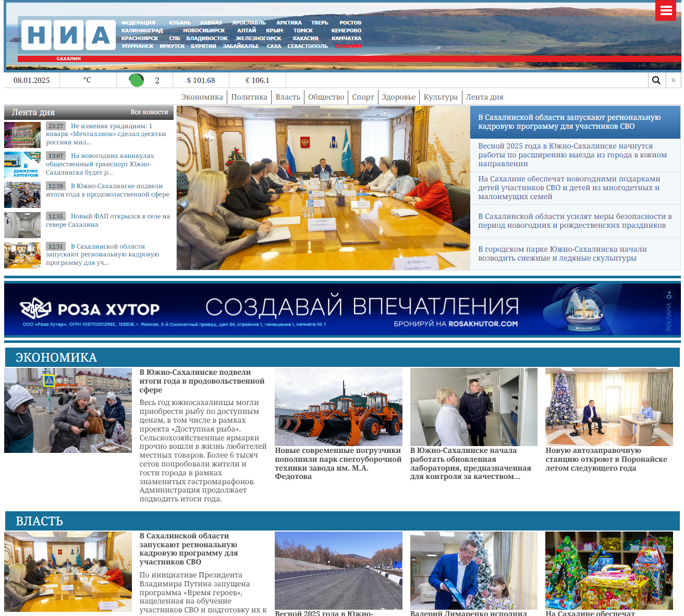Open article about Поронайск gas station

pos(607,459)
